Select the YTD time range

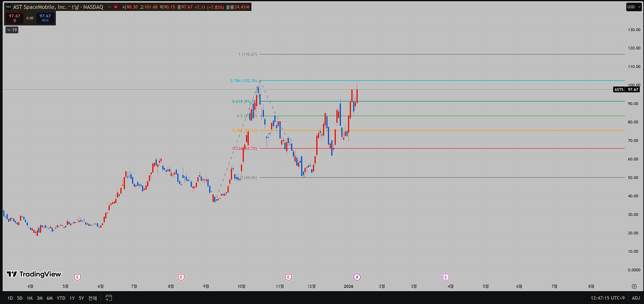tap(61, 298)
